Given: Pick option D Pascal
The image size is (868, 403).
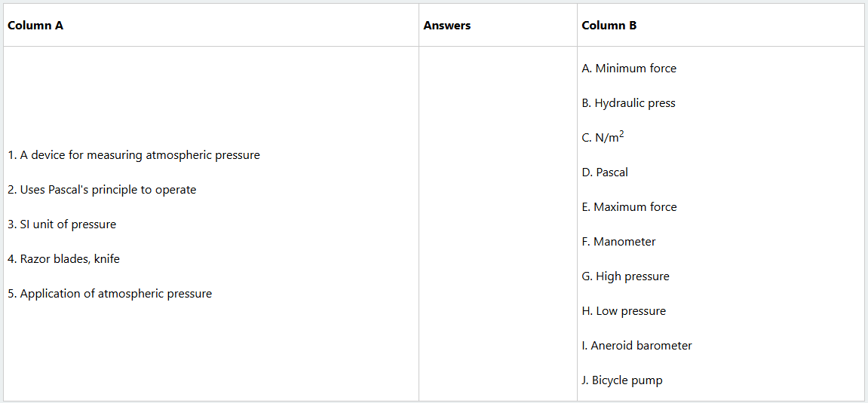Looking at the screenshot, I should point(605,172).
